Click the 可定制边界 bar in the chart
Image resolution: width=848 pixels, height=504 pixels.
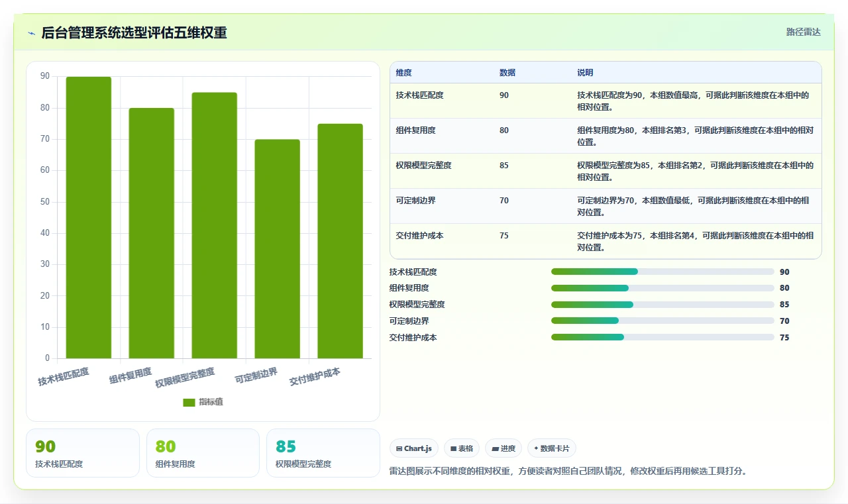point(278,249)
